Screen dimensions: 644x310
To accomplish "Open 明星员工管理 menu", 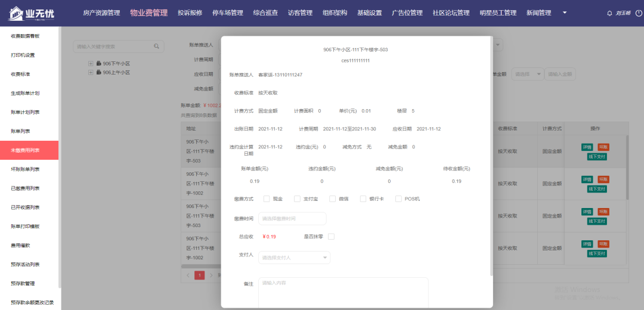I will pos(498,13).
